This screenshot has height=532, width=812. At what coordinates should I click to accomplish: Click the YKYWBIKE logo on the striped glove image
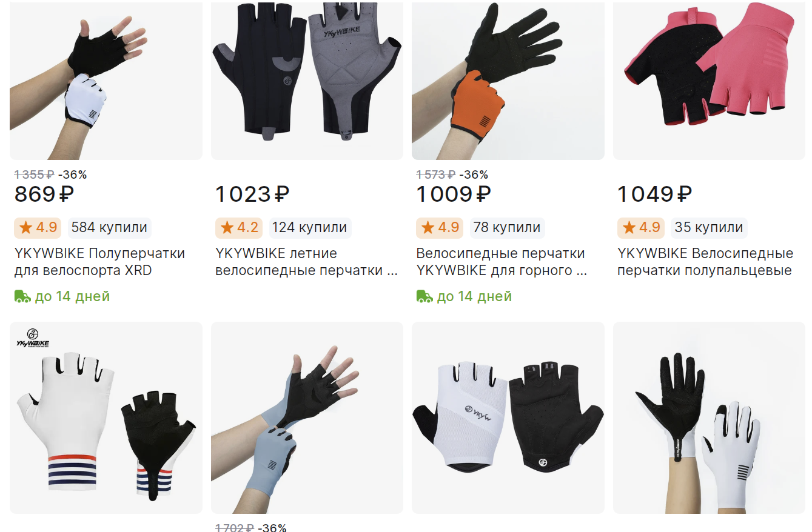[33, 338]
